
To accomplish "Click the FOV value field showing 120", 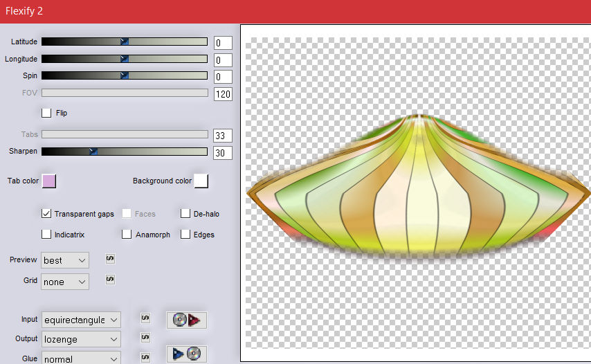I will click(x=223, y=94).
